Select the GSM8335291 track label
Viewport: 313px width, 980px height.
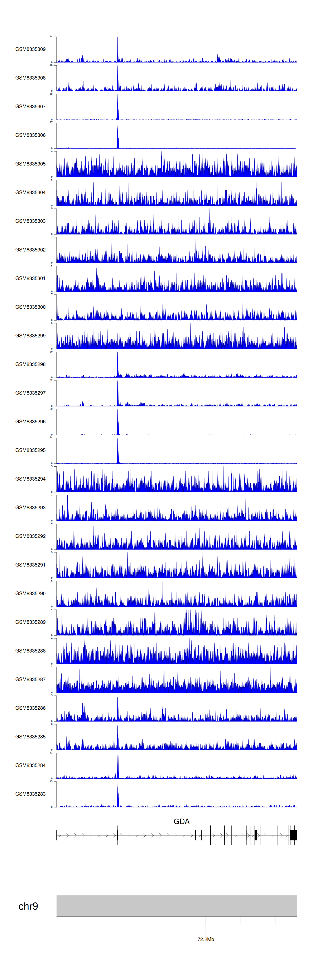pos(30,565)
